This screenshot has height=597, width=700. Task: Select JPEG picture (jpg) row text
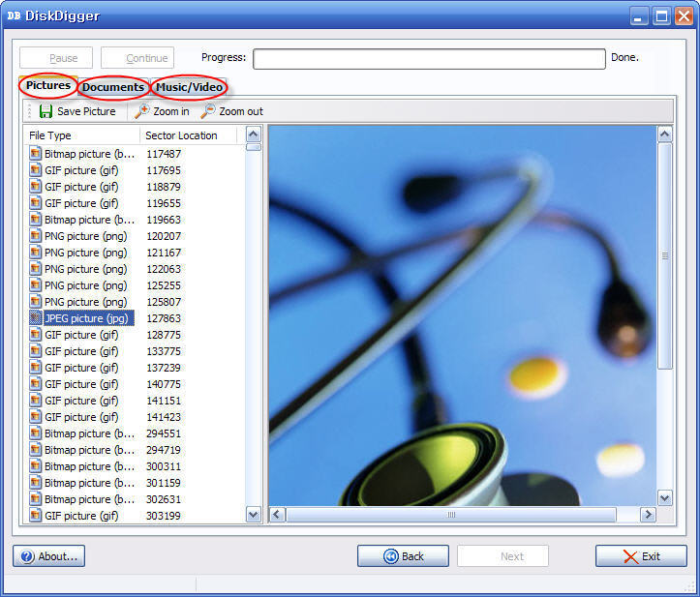(x=87, y=318)
